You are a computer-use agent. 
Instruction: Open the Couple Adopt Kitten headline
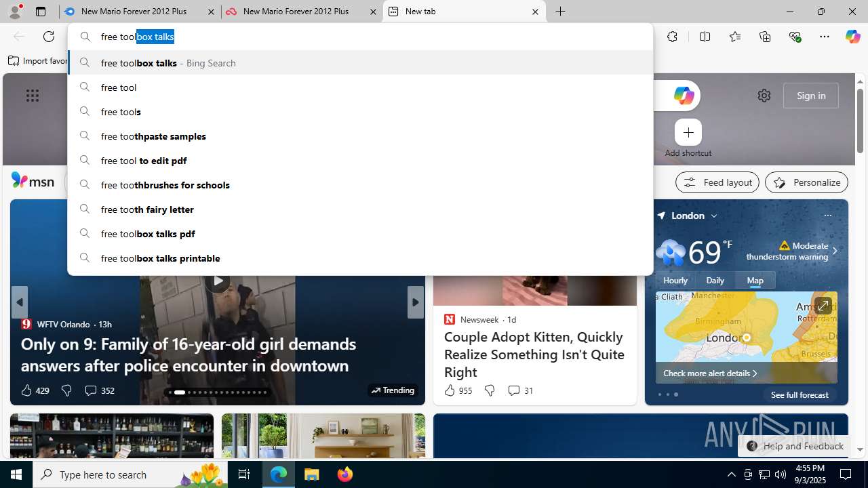[x=534, y=354]
